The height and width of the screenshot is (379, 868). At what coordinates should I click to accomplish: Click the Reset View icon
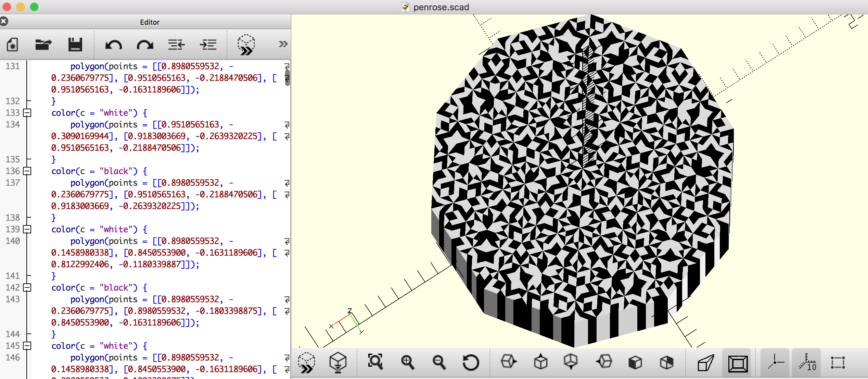point(471,363)
